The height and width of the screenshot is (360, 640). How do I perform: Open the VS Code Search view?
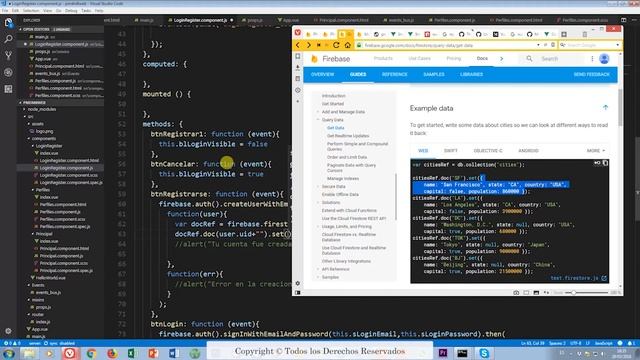click(8, 39)
